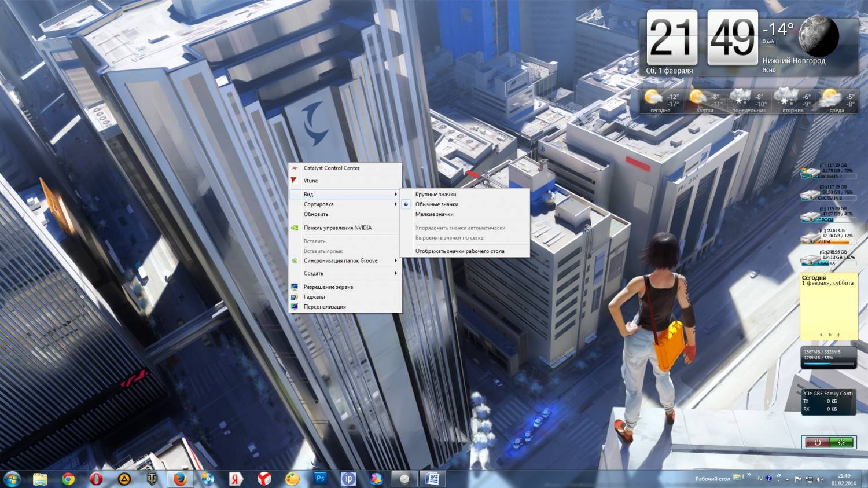868x488 pixels.
Task: Open the paint palette taskbar icon
Action: tap(292, 479)
